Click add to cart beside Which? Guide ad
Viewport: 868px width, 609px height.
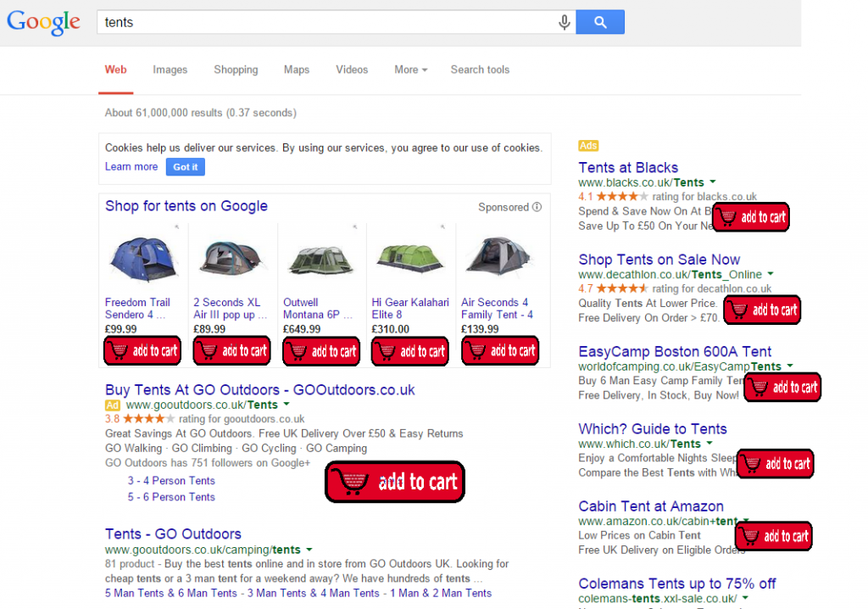(775, 464)
